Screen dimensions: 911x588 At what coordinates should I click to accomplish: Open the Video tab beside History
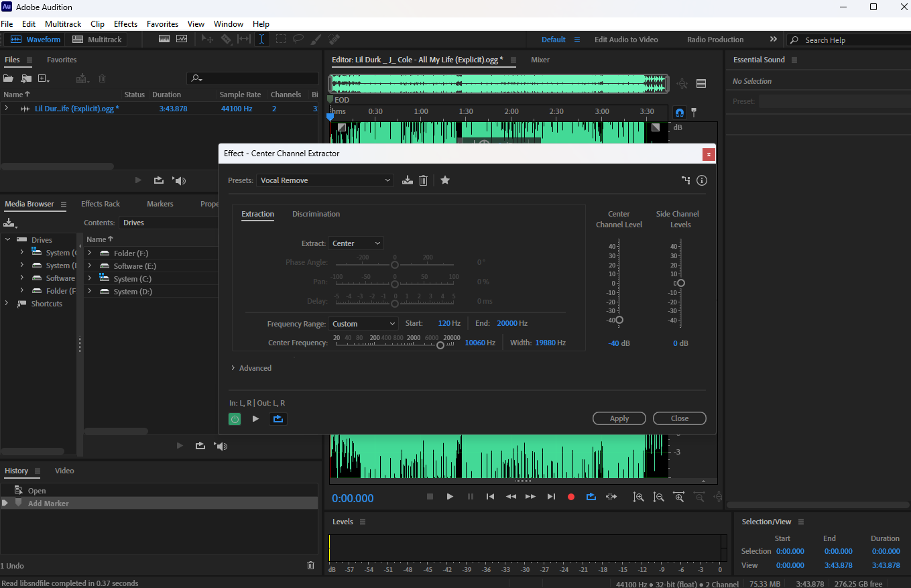pyautogui.click(x=64, y=471)
